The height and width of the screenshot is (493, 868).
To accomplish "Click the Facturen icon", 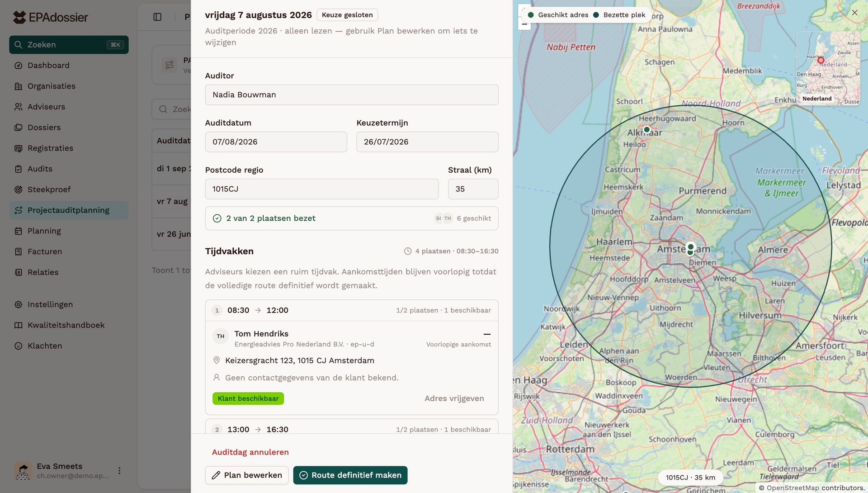I will click(x=18, y=251).
